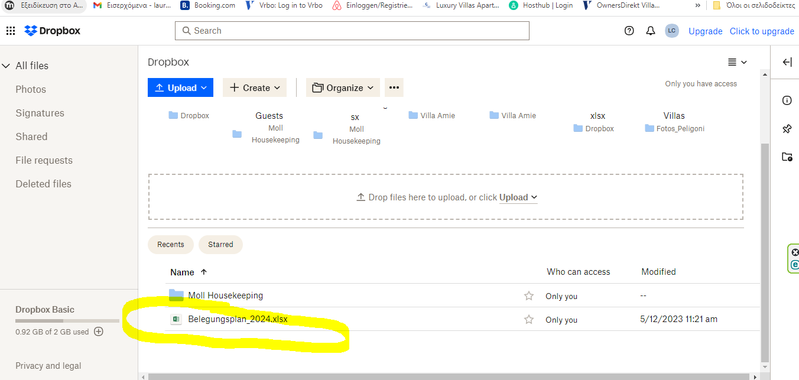Click the Excel icon of Belegungsplan_2024.xlsx
This screenshot has height=380, width=799.
[176, 319]
